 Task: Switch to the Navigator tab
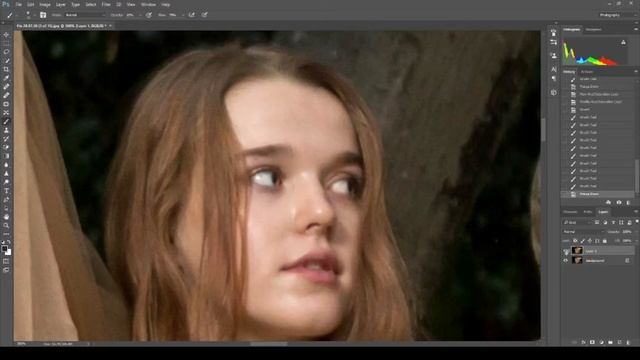(593, 29)
